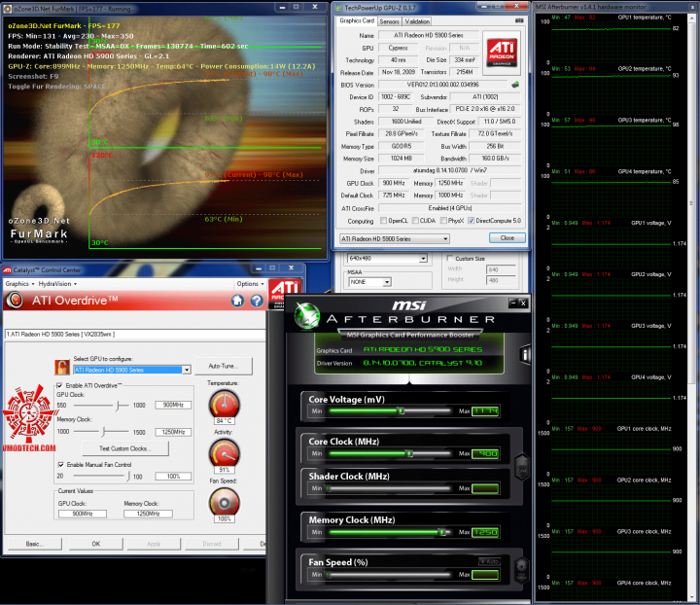Image resolution: width=700 pixels, height=605 pixels.
Task: Click the Fan Speed gauge showing 100%
Action: pos(225,502)
